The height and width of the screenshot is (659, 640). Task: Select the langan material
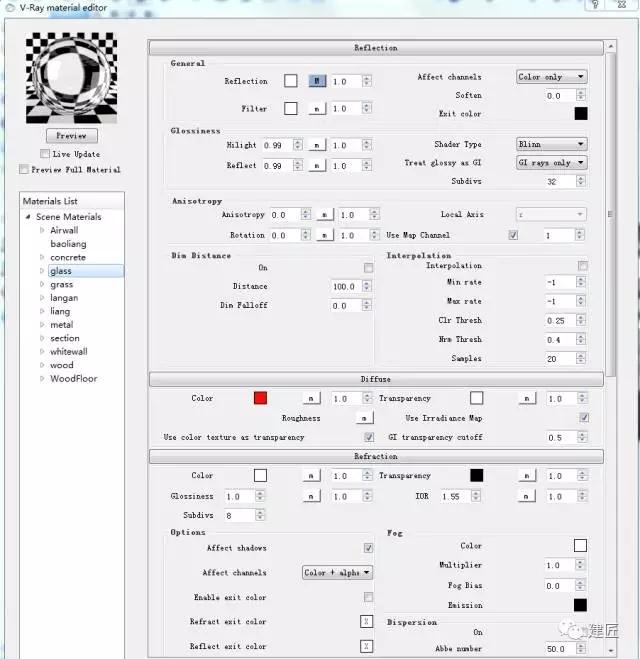pos(64,298)
